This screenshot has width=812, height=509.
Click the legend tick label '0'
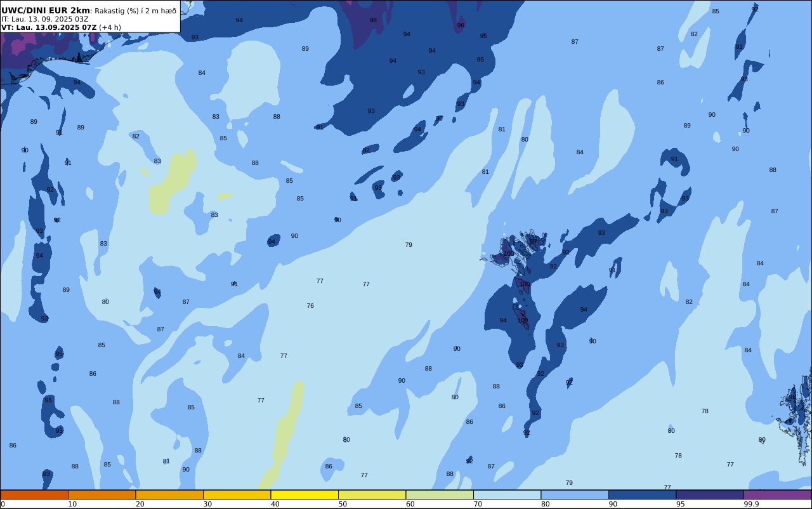pyautogui.click(x=3, y=504)
